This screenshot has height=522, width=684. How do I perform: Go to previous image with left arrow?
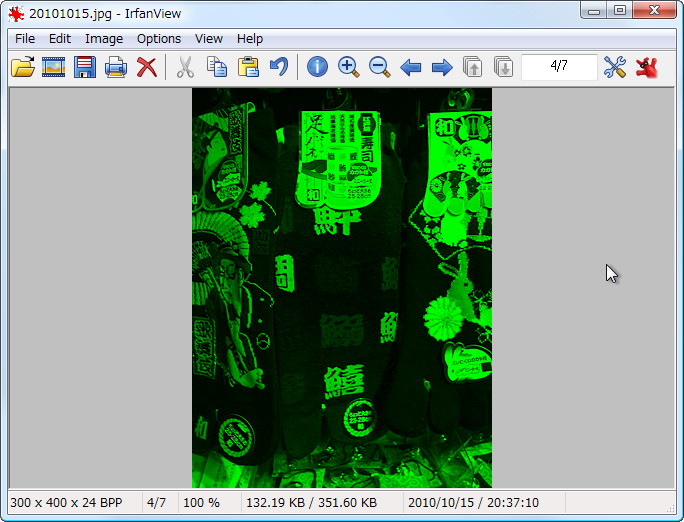point(410,68)
